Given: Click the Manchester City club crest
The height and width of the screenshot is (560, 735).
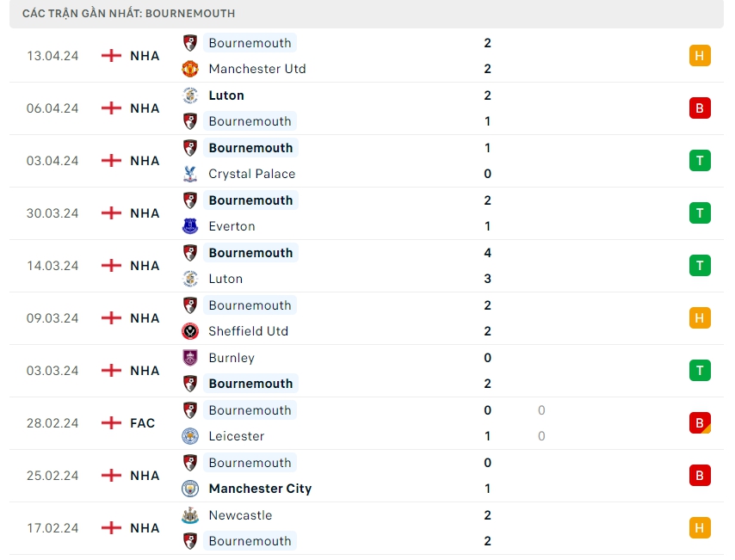Looking at the screenshot, I should [x=190, y=489].
